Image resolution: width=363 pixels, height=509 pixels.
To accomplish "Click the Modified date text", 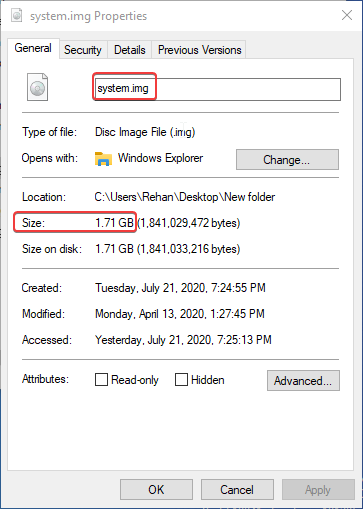I will point(180,314).
